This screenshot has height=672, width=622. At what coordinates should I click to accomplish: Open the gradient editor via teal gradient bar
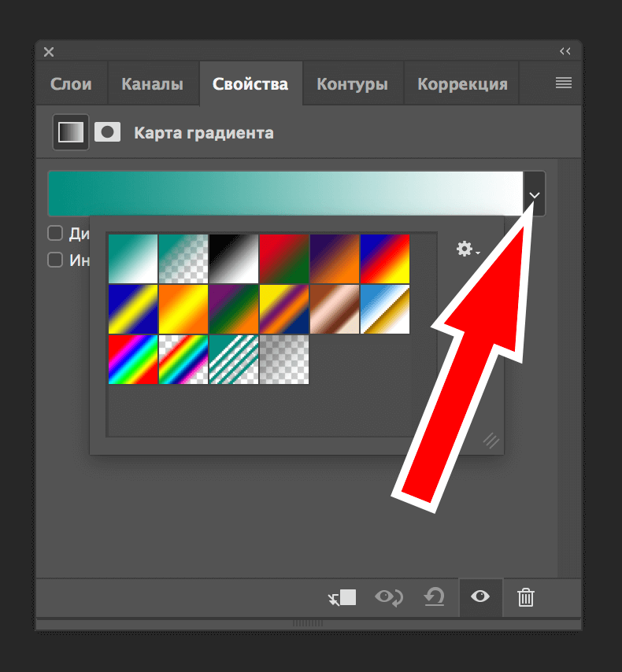286,194
